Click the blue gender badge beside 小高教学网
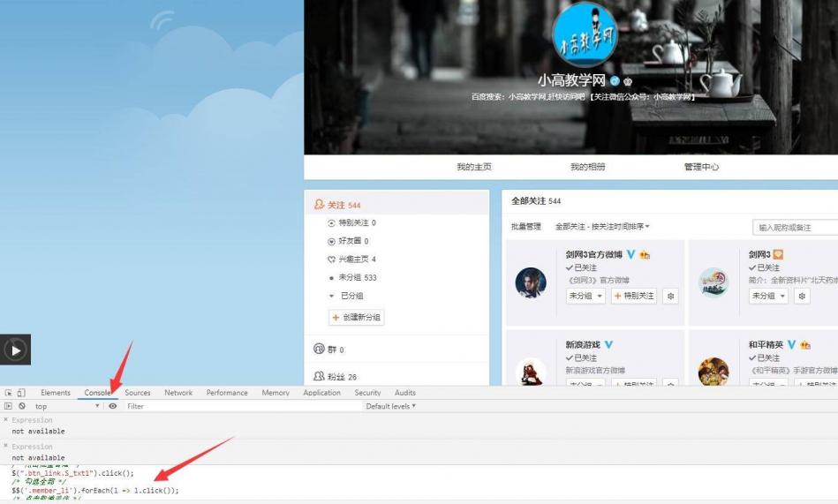This screenshot has width=838, height=504. pos(615,81)
